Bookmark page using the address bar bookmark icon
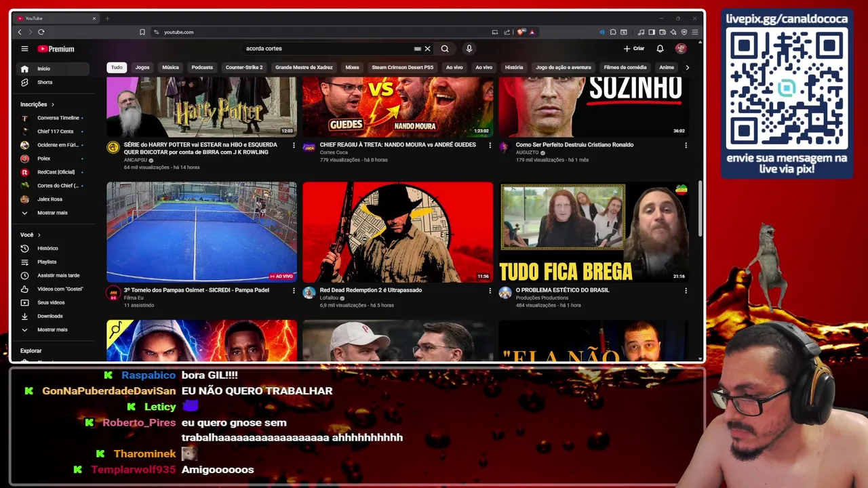This screenshot has width=868, height=488. point(142,32)
